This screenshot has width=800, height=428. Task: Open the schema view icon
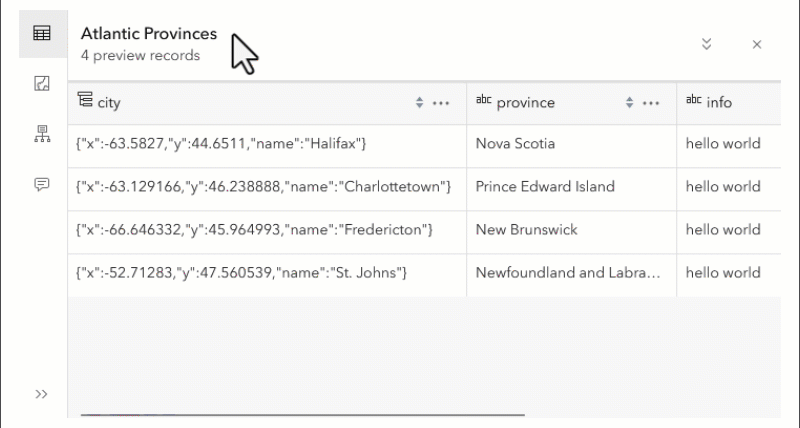pyautogui.click(x=42, y=135)
